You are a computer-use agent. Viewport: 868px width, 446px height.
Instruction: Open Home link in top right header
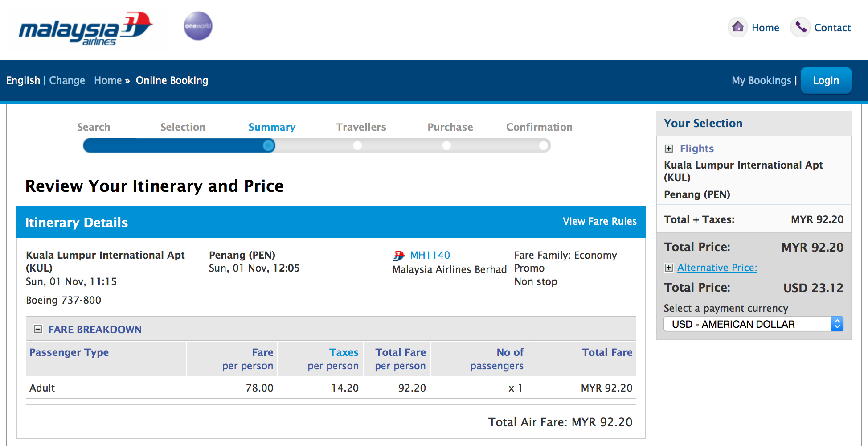tap(766, 28)
